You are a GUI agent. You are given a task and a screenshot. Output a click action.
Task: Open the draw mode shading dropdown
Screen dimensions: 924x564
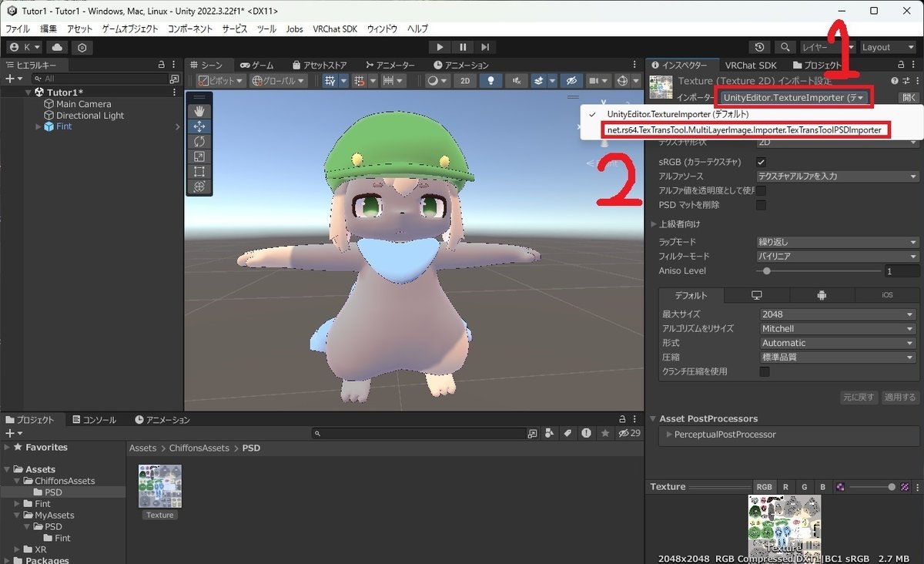click(437, 80)
